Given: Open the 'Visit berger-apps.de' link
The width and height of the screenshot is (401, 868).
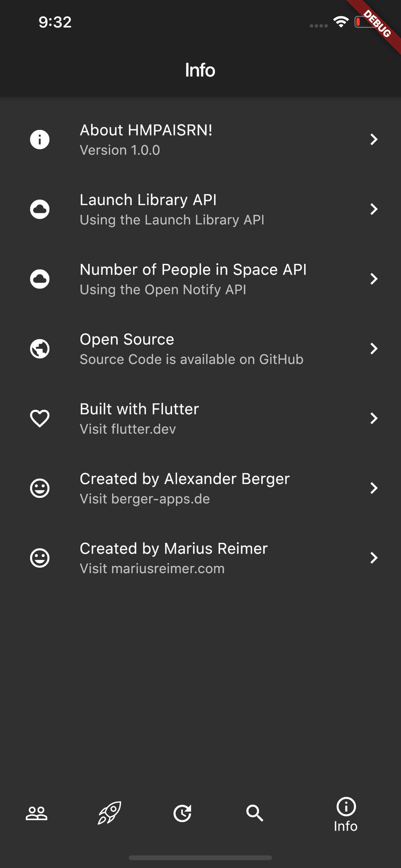Looking at the screenshot, I should [x=145, y=499].
